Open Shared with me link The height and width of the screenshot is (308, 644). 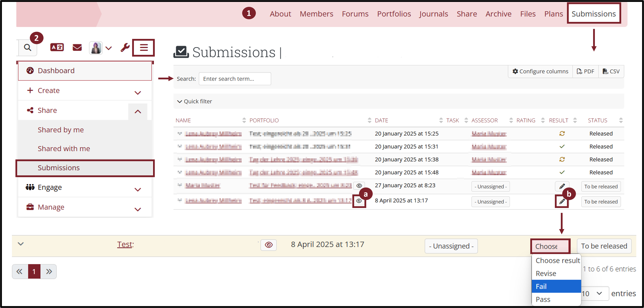pos(64,149)
